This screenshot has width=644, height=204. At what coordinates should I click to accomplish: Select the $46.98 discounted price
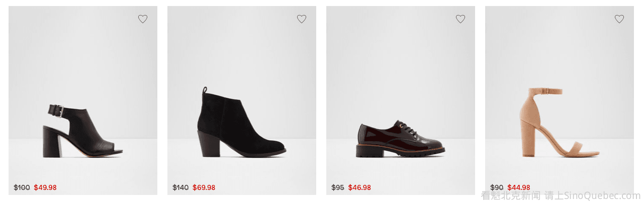click(x=359, y=188)
